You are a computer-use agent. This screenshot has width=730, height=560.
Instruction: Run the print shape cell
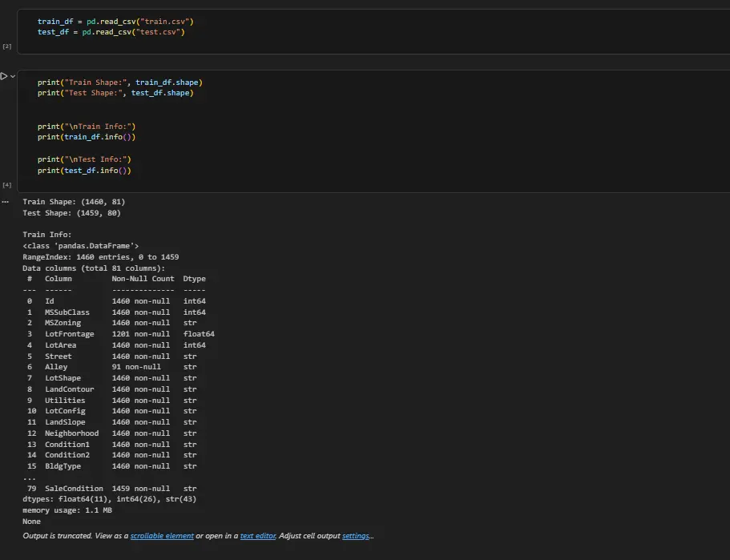pos(4,76)
